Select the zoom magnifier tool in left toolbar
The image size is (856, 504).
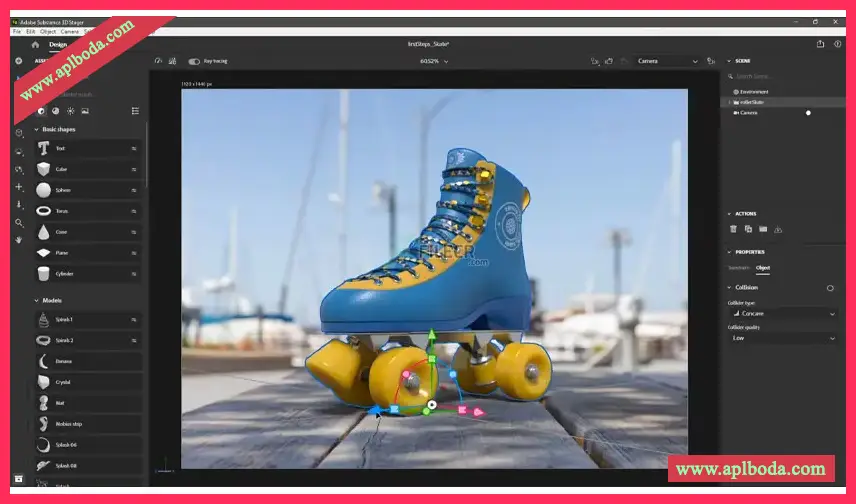(18, 223)
